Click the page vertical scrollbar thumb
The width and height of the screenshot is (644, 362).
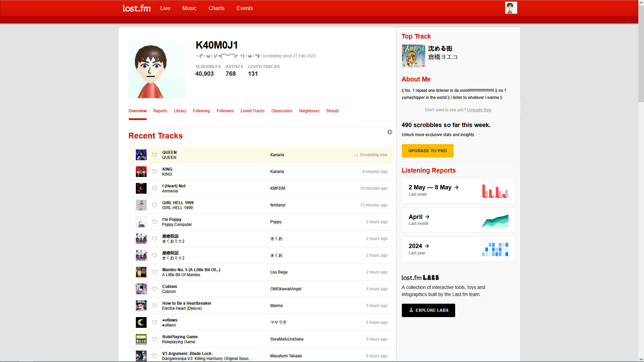pos(641,54)
